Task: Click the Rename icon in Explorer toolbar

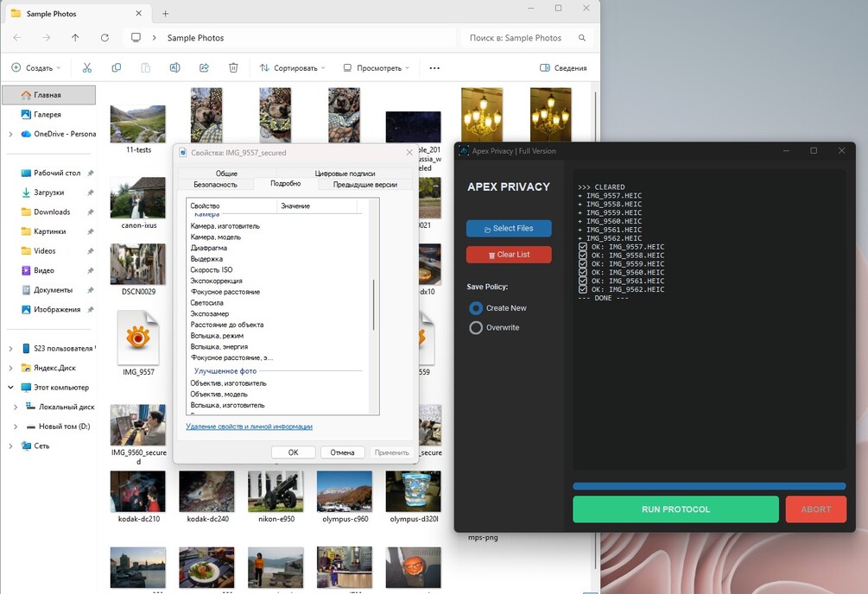Action: 175,67
